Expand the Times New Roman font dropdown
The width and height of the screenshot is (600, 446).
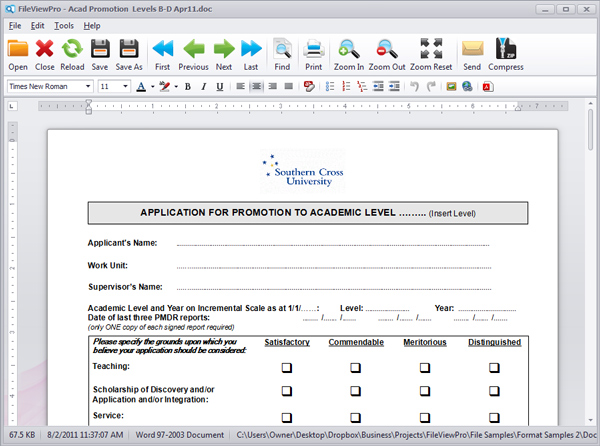[x=88, y=86]
